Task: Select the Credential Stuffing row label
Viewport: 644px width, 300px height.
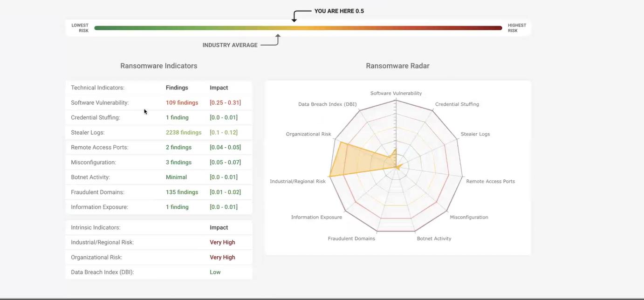Action: (x=96, y=117)
